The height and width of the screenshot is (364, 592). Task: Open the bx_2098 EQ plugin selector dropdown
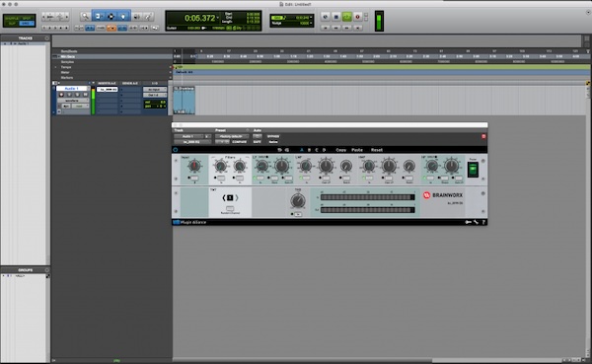pos(192,142)
